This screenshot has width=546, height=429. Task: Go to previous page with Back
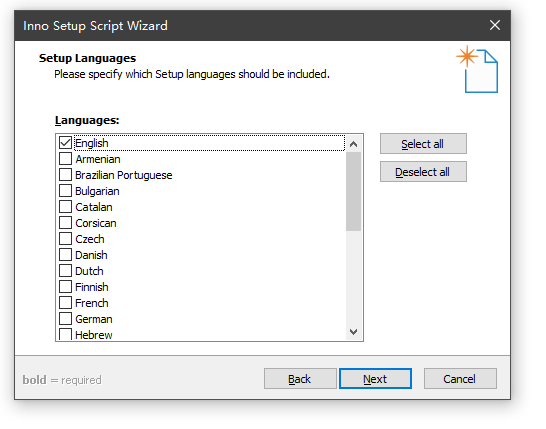pos(300,379)
